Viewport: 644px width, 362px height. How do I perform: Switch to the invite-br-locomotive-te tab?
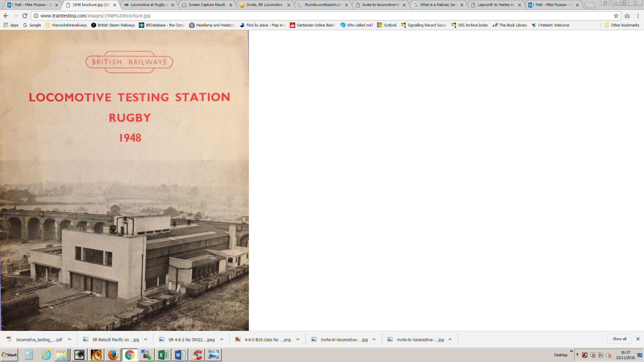click(380, 5)
